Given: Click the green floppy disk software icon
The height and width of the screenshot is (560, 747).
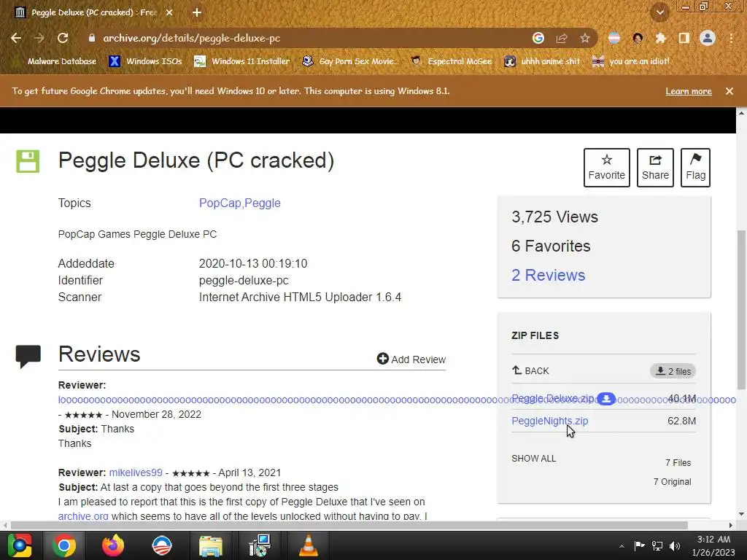Looking at the screenshot, I should coord(28,161).
